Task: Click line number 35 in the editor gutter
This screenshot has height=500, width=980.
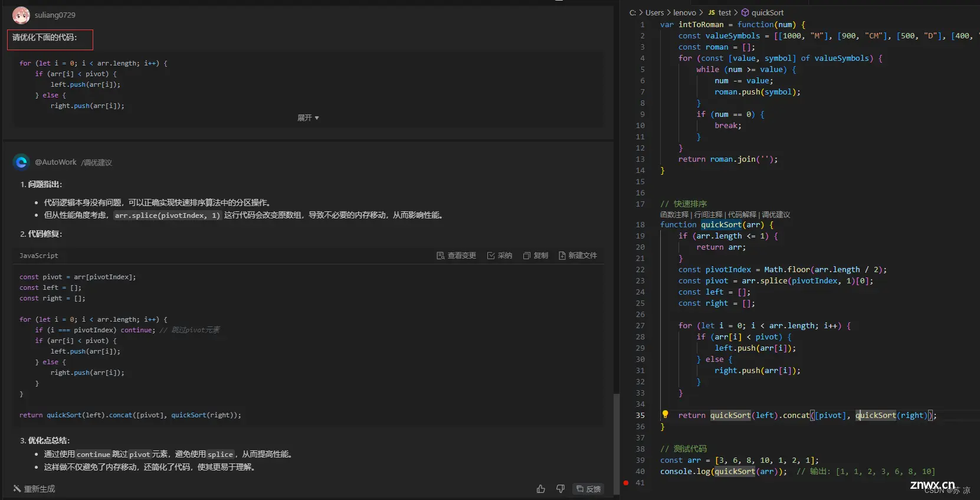Action: tap(640, 416)
